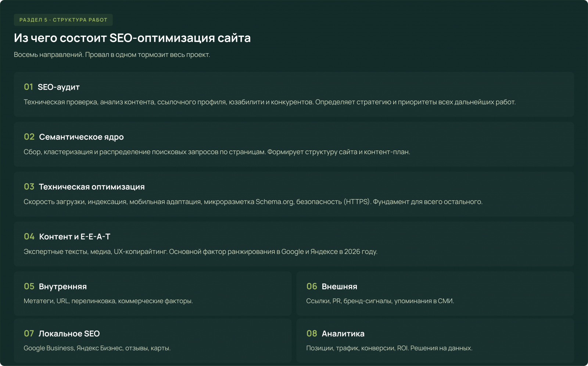Select the 'Внутренняя' card title
The image size is (588, 366).
pyautogui.click(x=63, y=287)
